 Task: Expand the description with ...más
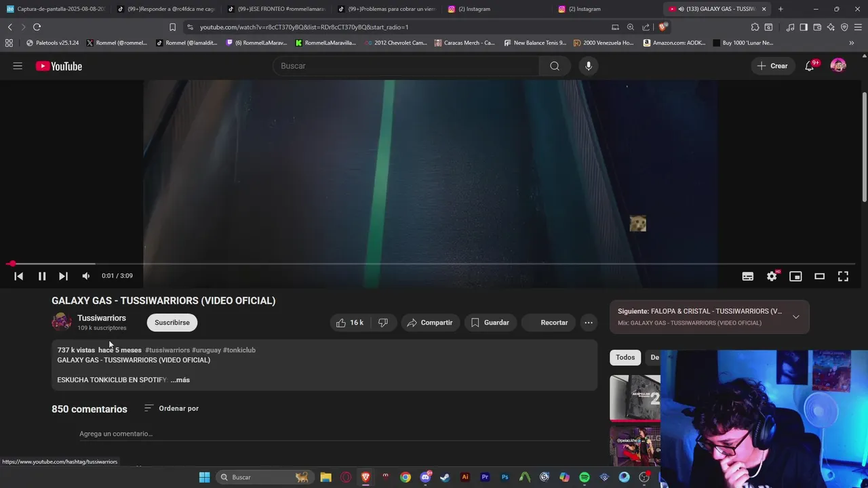(180, 380)
